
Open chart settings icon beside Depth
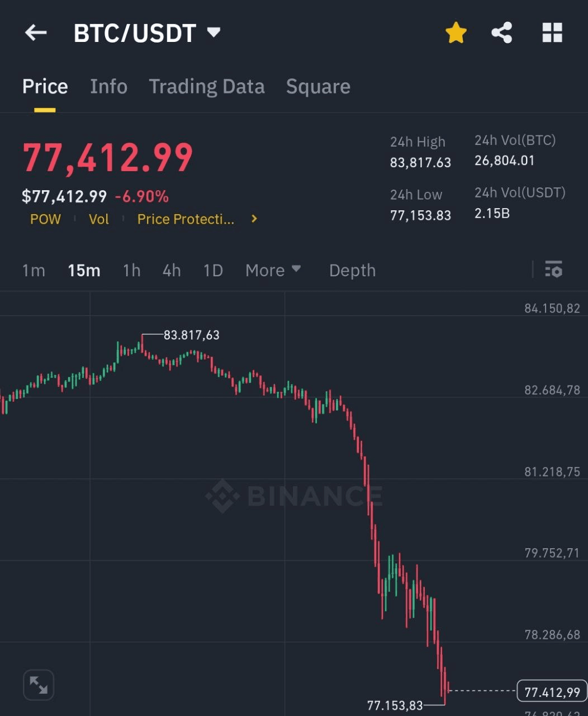553,270
